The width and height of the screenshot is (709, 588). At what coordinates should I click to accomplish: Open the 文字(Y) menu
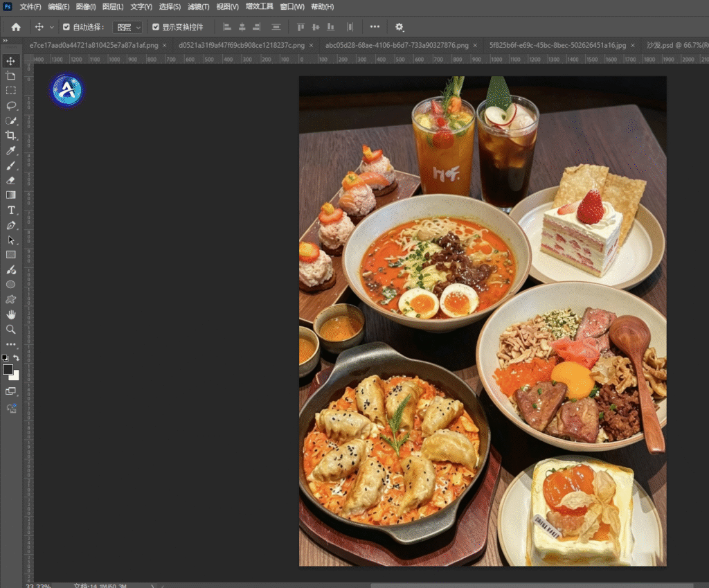[141, 7]
